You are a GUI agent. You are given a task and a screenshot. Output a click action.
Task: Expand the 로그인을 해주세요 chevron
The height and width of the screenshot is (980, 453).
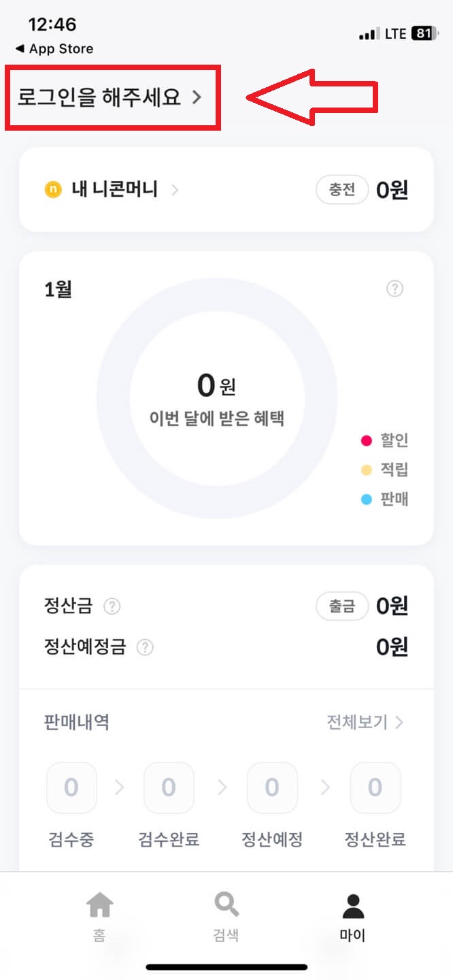[197, 98]
